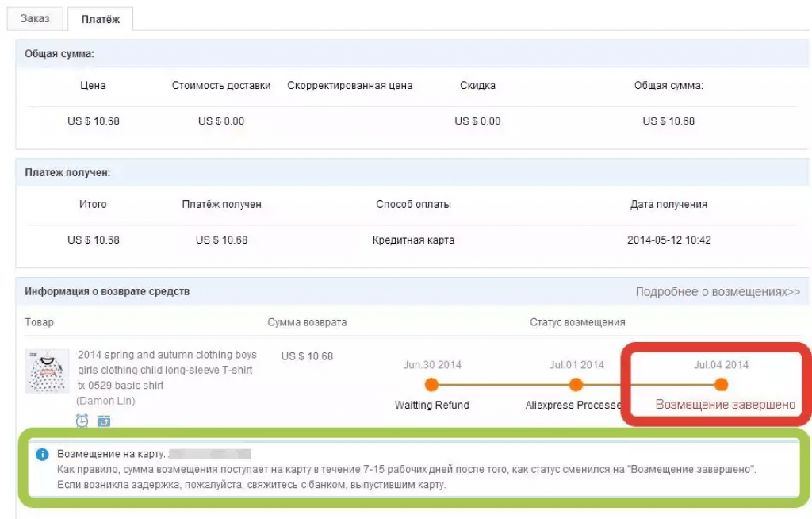Click the Скидка value US $ 0.00

(x=477, y=121)
